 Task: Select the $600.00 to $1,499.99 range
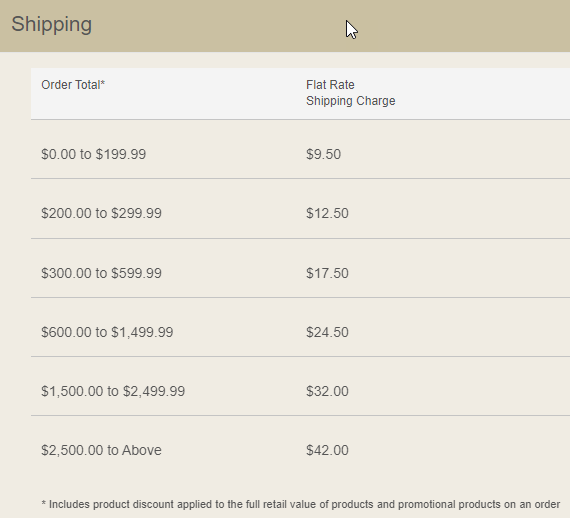point(107,332)
